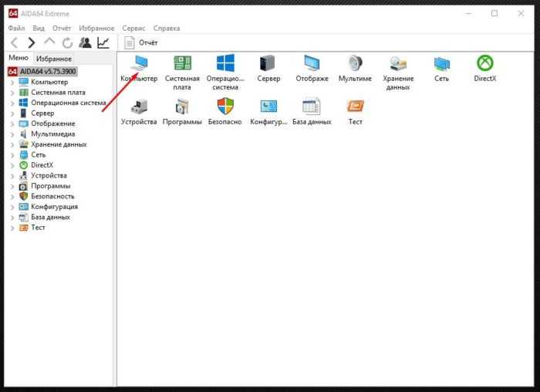Expand the Мультимедиа tree node
This screenshot has height=392, width=540.
[12, 134]
